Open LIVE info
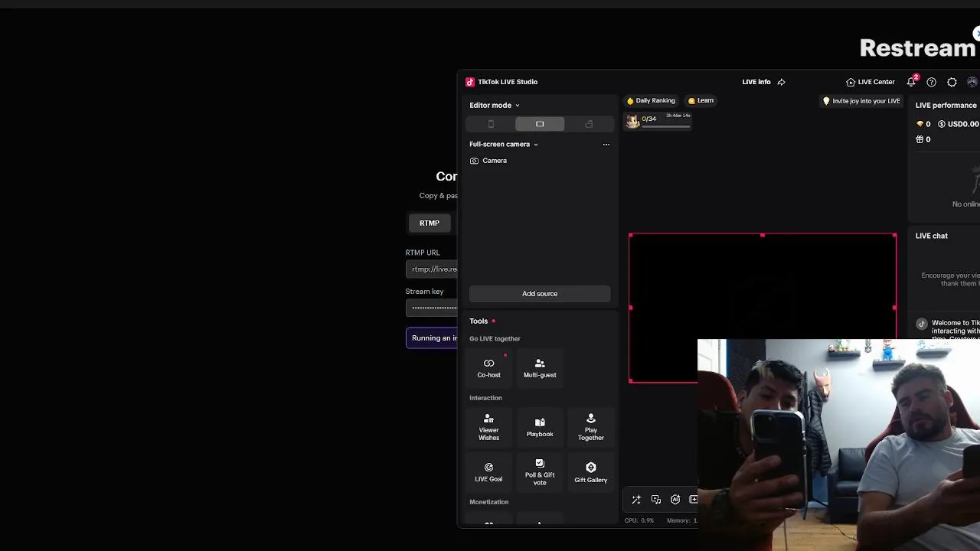Screen dimensions: 980x551 [756, 82]
